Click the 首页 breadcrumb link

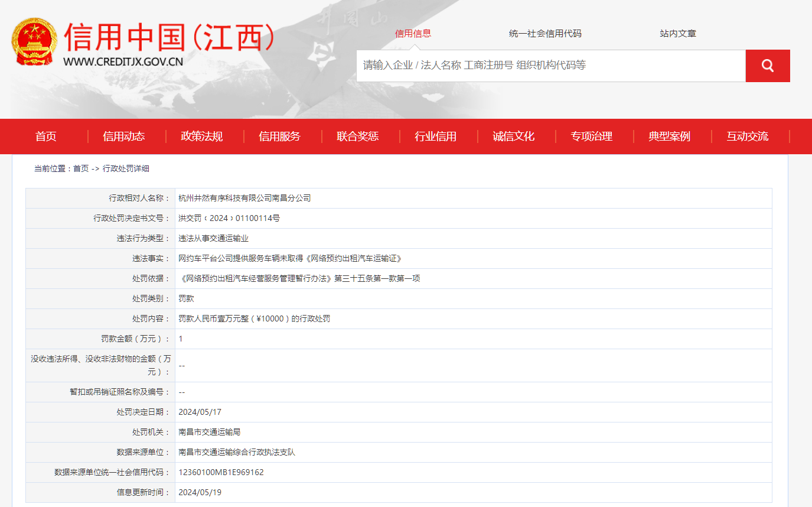point(81,168)
